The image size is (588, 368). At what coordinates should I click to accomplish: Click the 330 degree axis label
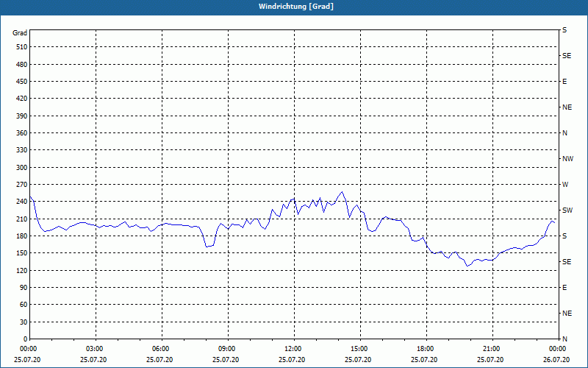point(22,150)
